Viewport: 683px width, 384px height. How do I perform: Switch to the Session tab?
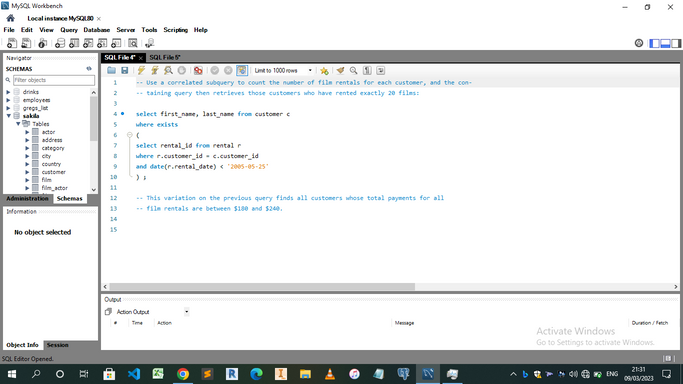57,345
